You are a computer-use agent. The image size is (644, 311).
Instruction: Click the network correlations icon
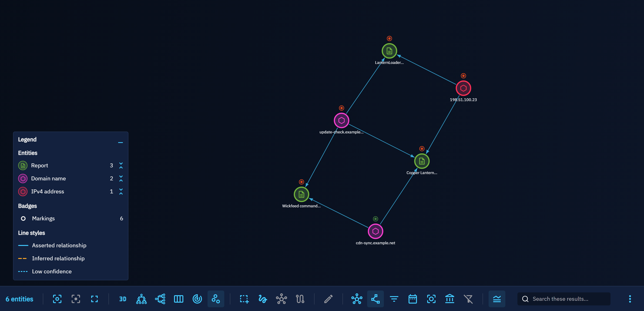point(357,299)
